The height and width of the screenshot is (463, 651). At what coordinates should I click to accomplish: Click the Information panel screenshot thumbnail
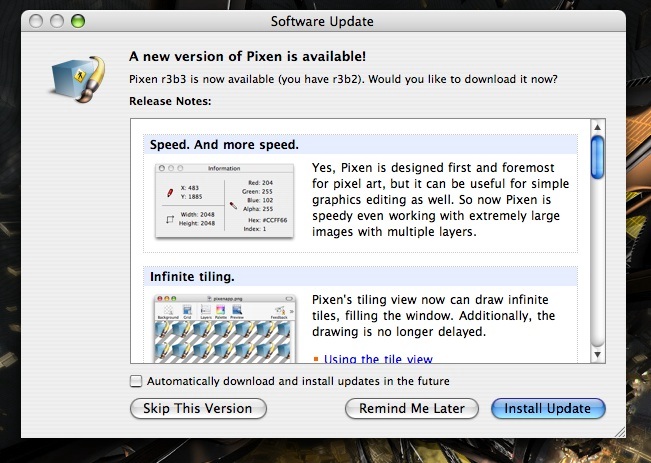coord(224,201)
